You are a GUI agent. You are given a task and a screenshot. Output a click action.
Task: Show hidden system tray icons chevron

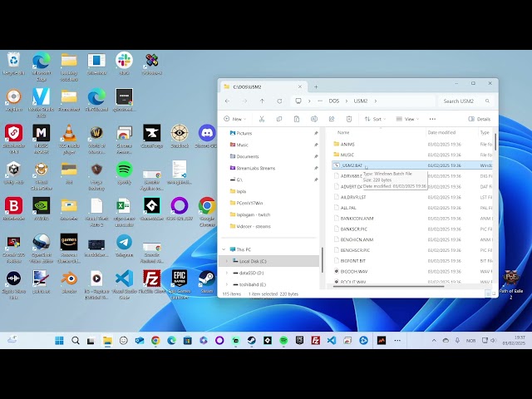click(x=434, y=340)
